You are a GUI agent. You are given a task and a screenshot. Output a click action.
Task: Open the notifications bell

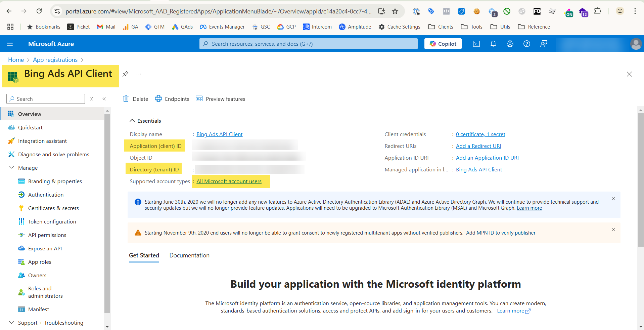point(493,44)
